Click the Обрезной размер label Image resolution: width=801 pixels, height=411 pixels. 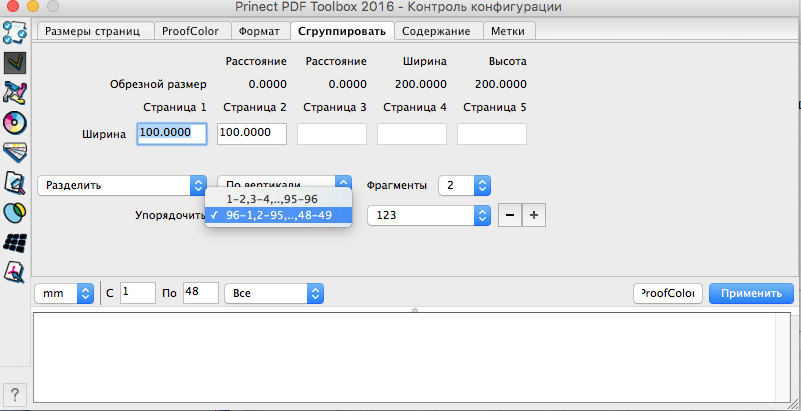pyautogui.click(x=158, y=84)
